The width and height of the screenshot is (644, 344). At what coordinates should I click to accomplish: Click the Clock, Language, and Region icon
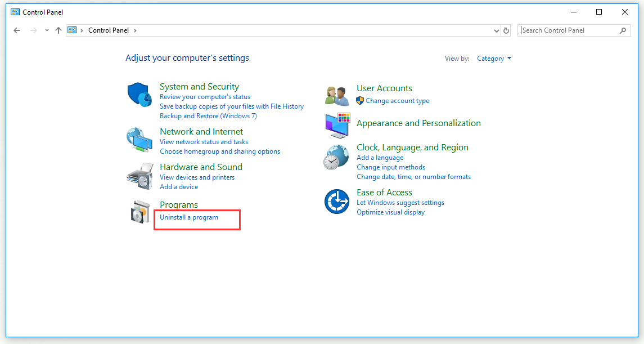pyautogui.click(x=337, y=157)
